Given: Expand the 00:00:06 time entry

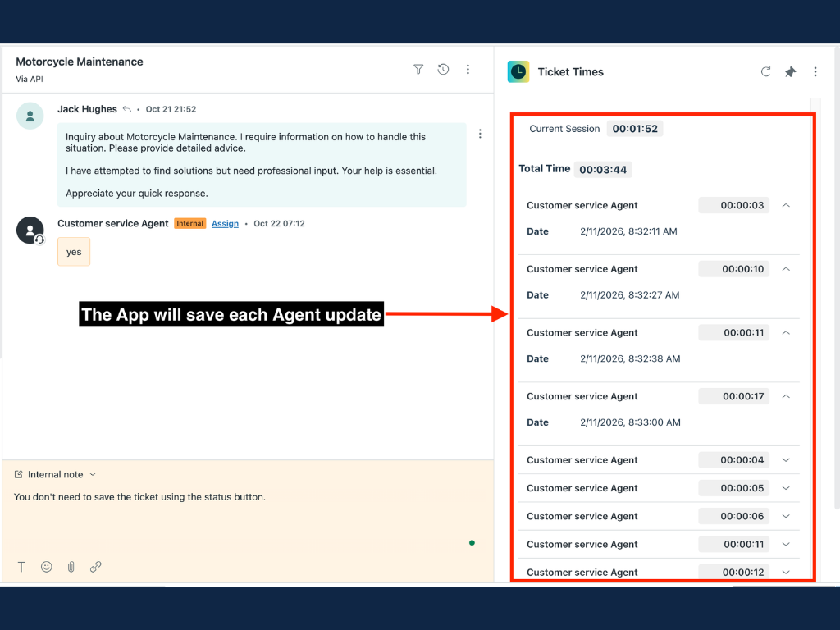Looking at the screenshot, I should tap(786, 516).
